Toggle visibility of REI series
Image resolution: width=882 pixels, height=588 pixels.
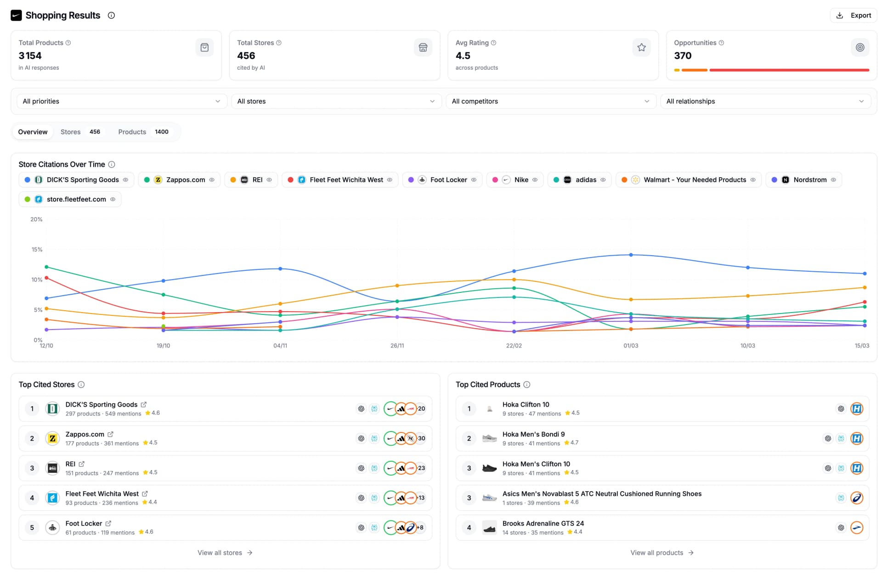tap(269, 180)
